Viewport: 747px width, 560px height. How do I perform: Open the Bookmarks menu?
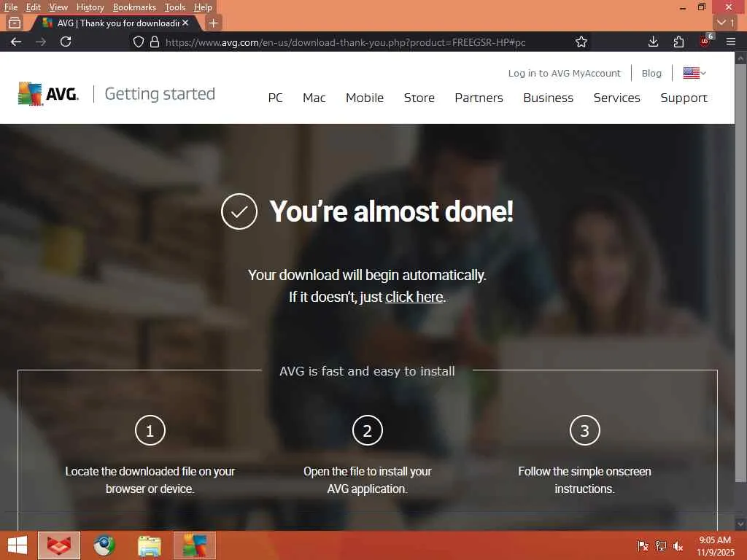[x=134, y=7]
